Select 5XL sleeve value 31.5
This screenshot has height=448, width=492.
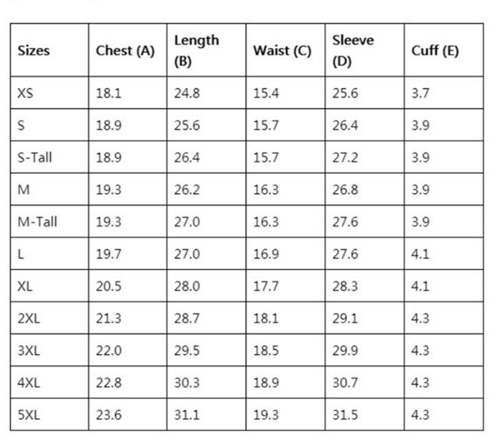click(x=345, y=415)
